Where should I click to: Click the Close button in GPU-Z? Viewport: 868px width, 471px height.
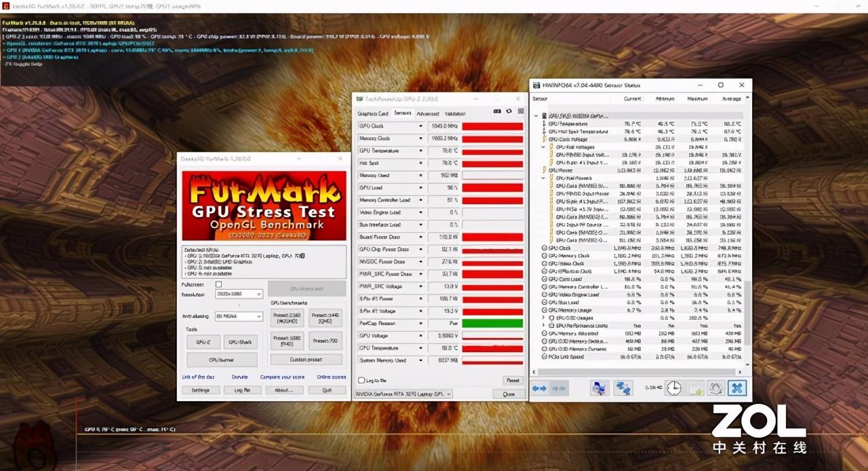(x=509, y=394)
